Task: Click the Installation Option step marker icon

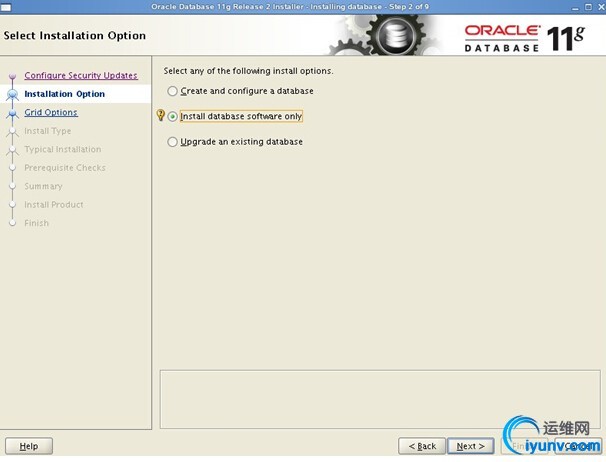Action: [12, 94]
